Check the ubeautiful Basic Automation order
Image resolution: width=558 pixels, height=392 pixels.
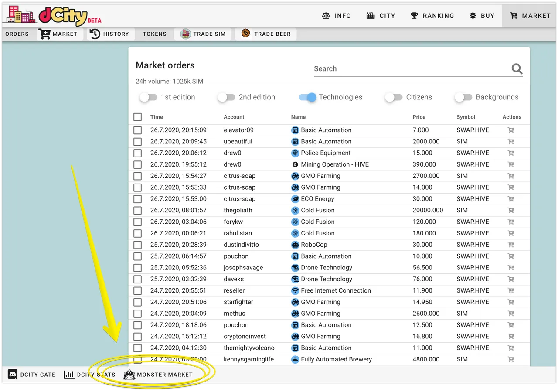[138, 142]
